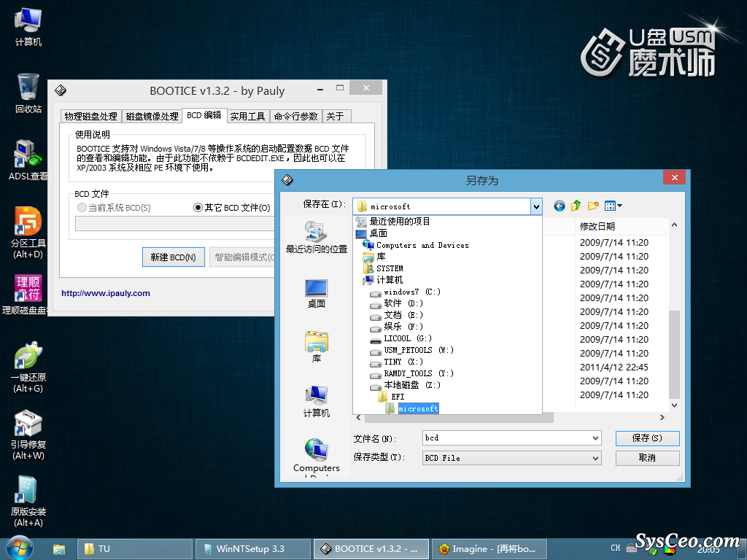The image size is (747, 560).
Task: Launch 引导修复 (Alt+W) shortcut
Action: [x=28, y=435]
